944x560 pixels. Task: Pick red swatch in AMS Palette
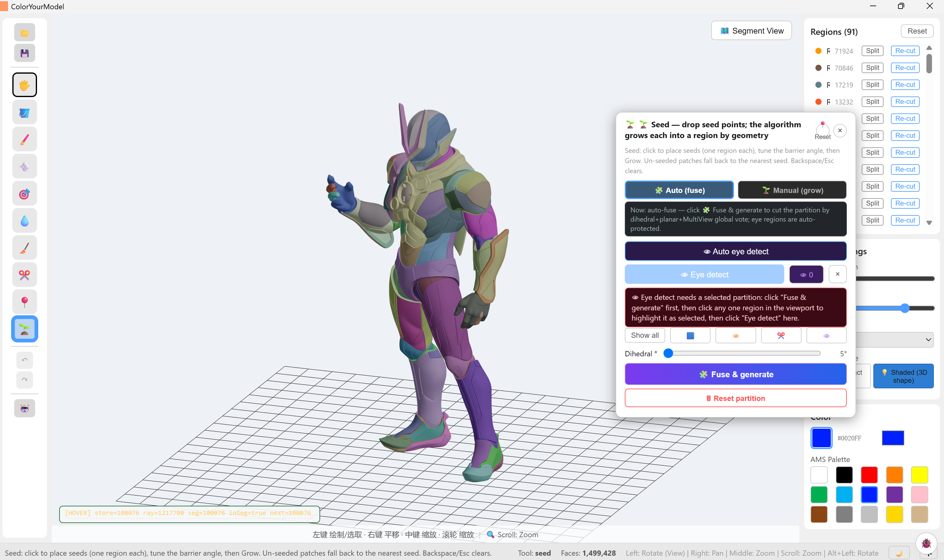[869, 475]
